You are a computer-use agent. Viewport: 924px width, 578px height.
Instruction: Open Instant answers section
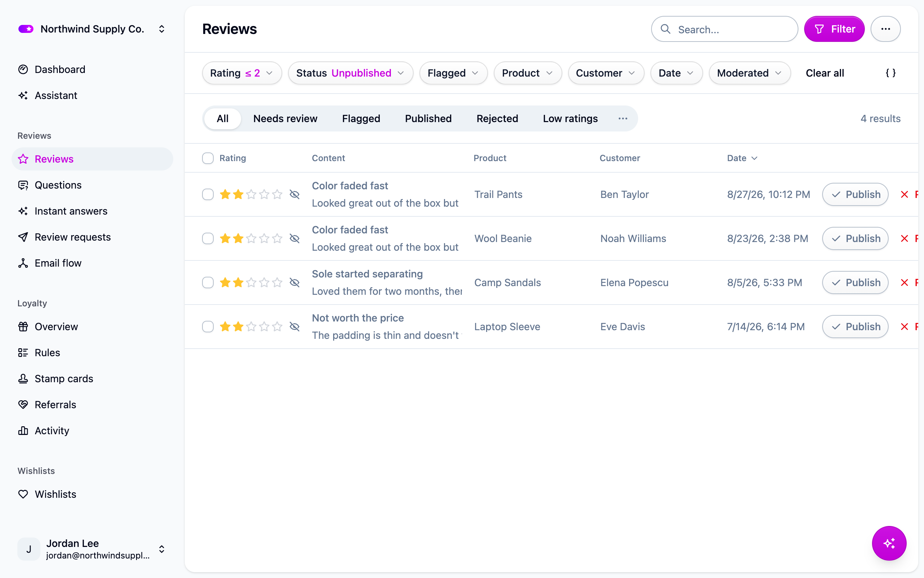tap(92, 211)
